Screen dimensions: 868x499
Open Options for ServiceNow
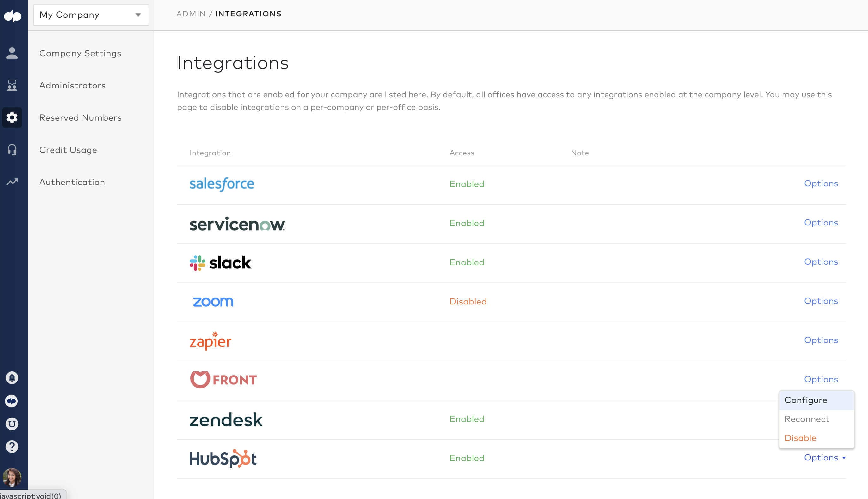[x=821, y=223]
